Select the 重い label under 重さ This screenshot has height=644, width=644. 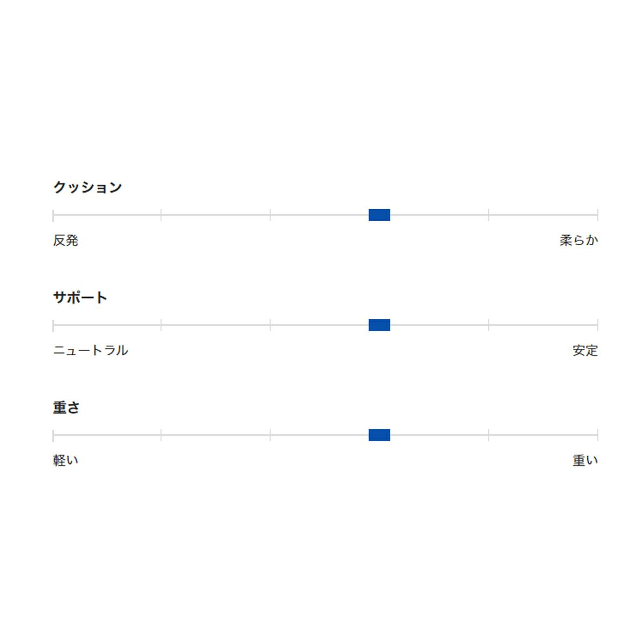[585, 460]
